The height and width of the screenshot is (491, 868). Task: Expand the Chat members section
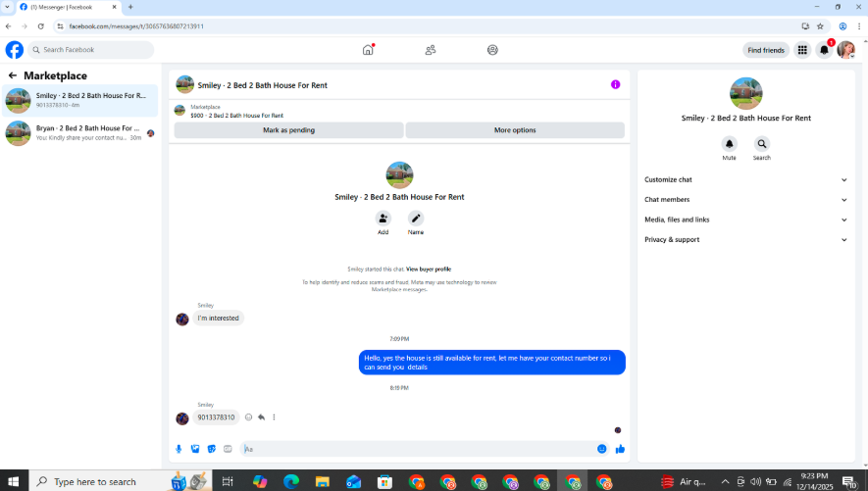(x=745, y=200)
